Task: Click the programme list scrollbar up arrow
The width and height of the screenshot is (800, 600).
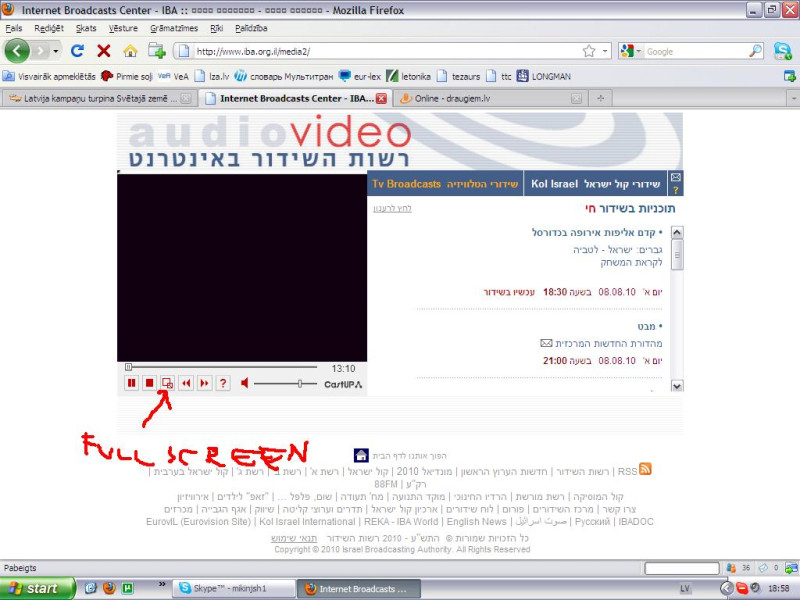Action: click(x=677, y=233)
